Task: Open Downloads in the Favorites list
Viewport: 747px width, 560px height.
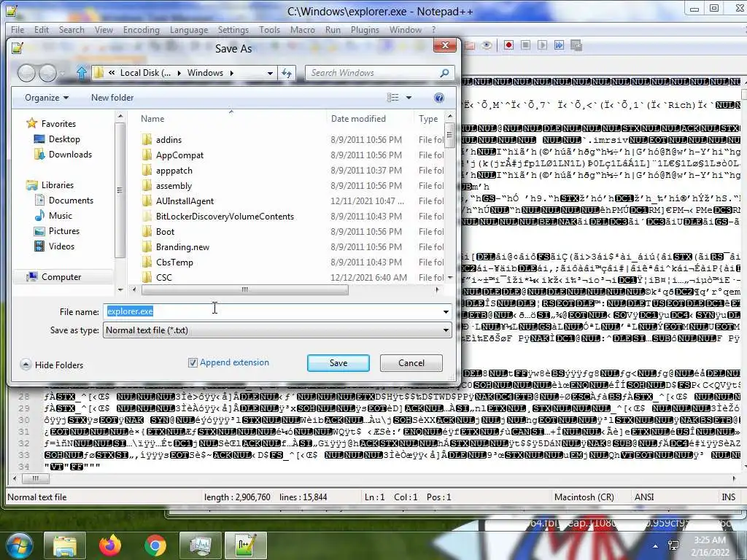Action: point(70,155)
